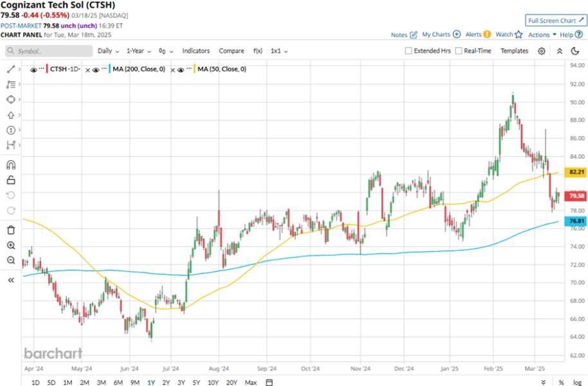
Task: Click the Notes pencil icon
Action: [x=414, y=35]
